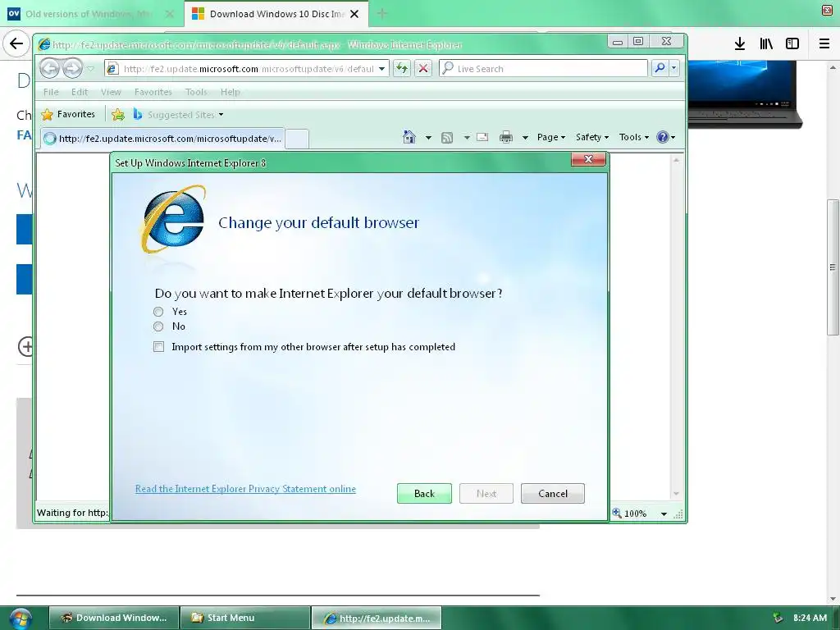This screenshot has height=630, width=840.
Task: Select the No radio button
Action: click(x=158, y=326)
